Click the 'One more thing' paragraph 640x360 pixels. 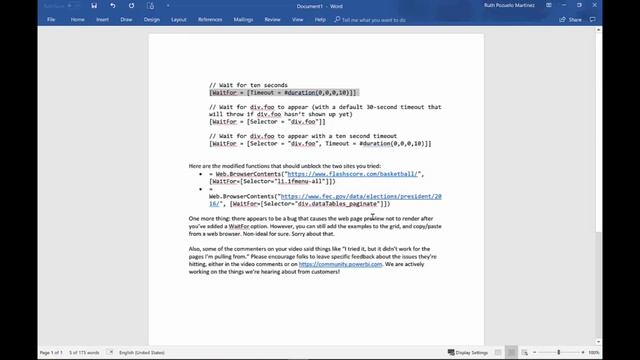coord(315,226)
